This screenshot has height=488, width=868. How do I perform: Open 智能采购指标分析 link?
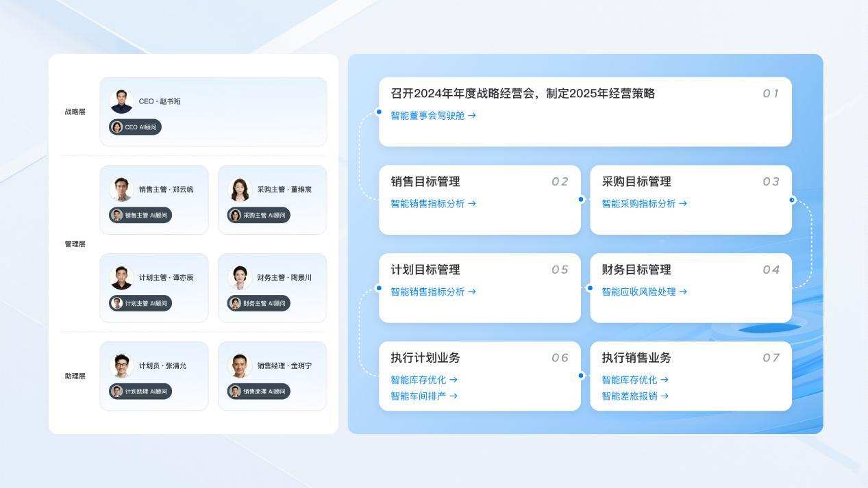[643, 203]
